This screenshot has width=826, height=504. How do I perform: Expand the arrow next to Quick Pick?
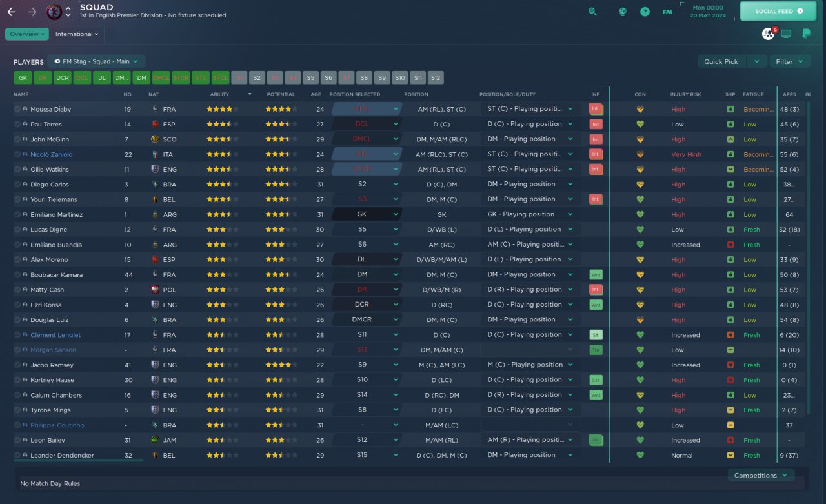point(756,61)
